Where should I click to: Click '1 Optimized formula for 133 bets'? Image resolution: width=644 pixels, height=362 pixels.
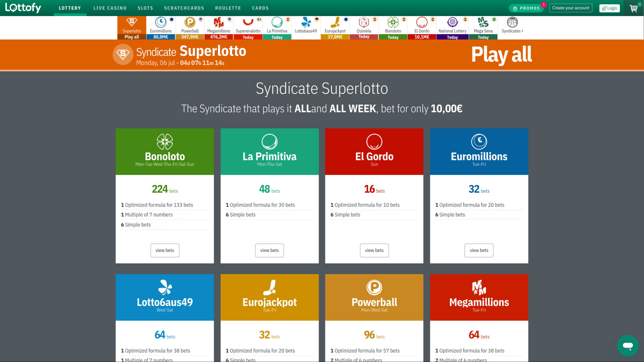click(x=157, y=205)
